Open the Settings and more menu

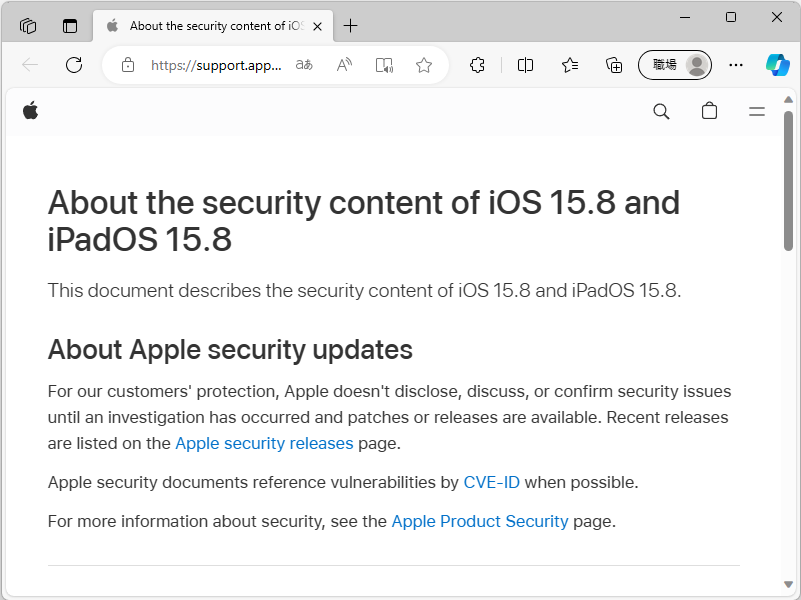[x=736, y=64]
